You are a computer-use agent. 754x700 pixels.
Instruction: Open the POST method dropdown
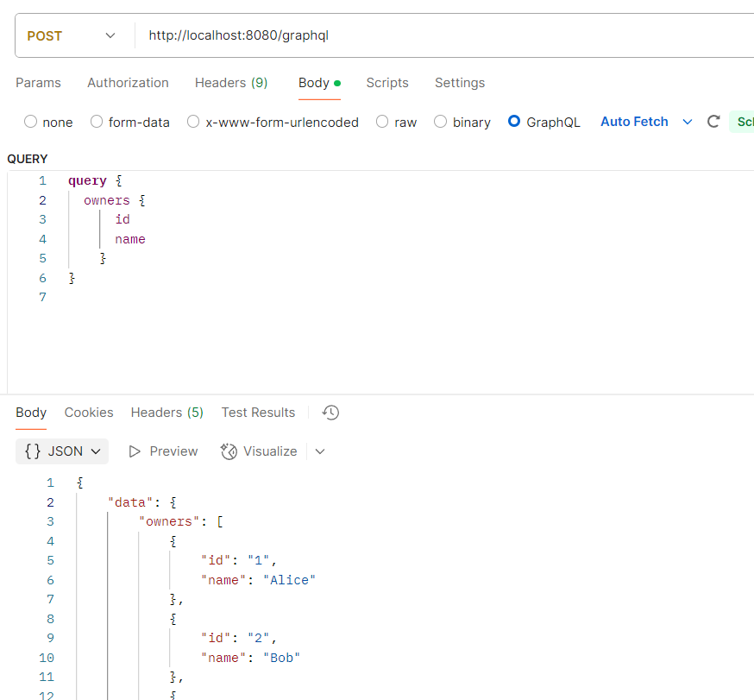[72, 36]
